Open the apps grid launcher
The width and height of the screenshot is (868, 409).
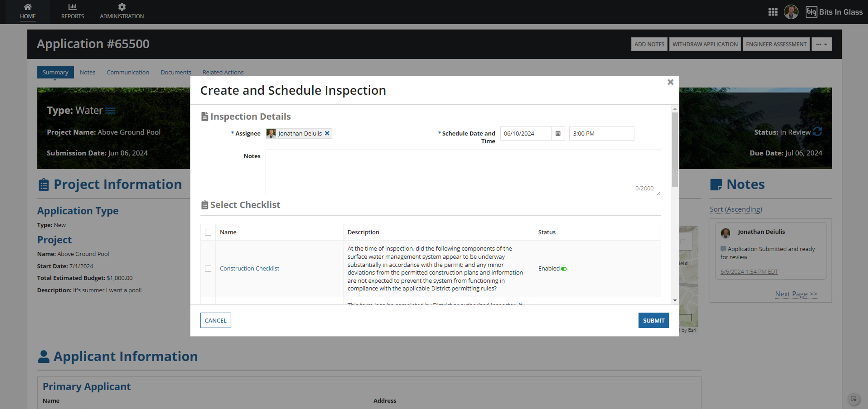(773, 12)
